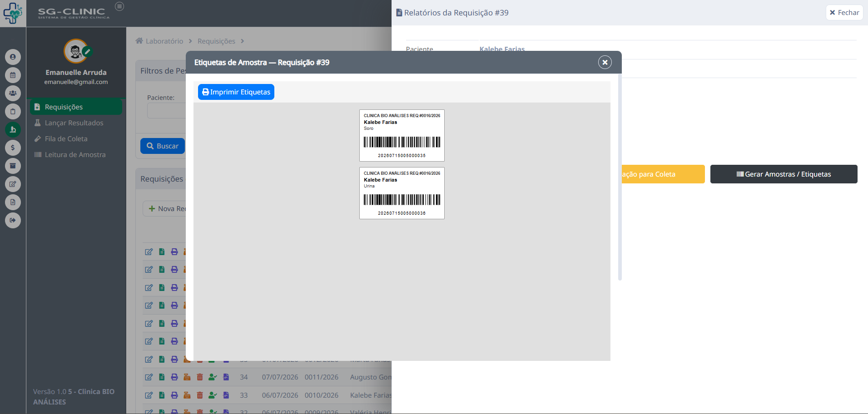Screen dimensions: 868x414
Task: Open the green document icon for requisition 33
Action: click(162, 395)
